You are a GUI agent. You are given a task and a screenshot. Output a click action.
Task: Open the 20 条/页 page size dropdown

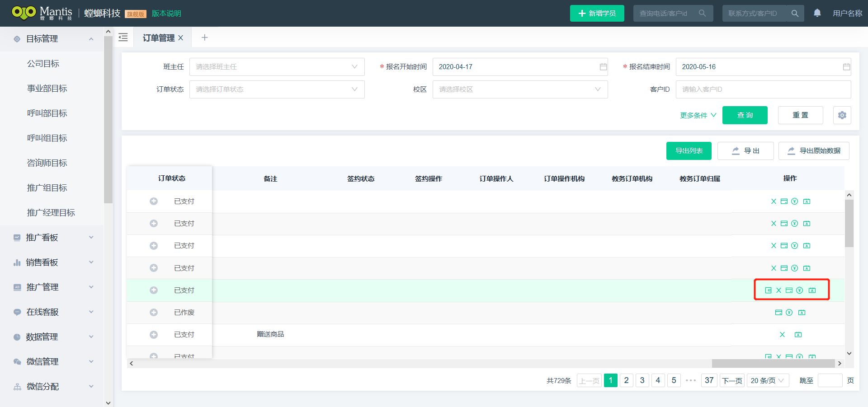(768, 380)
